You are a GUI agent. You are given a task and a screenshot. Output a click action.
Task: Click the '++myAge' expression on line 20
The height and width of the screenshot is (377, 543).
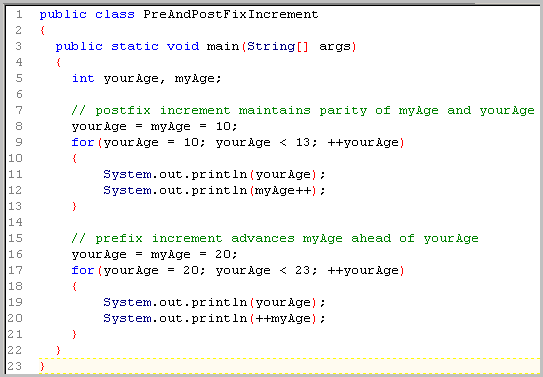pyautogui.click(x=283, y=318)
